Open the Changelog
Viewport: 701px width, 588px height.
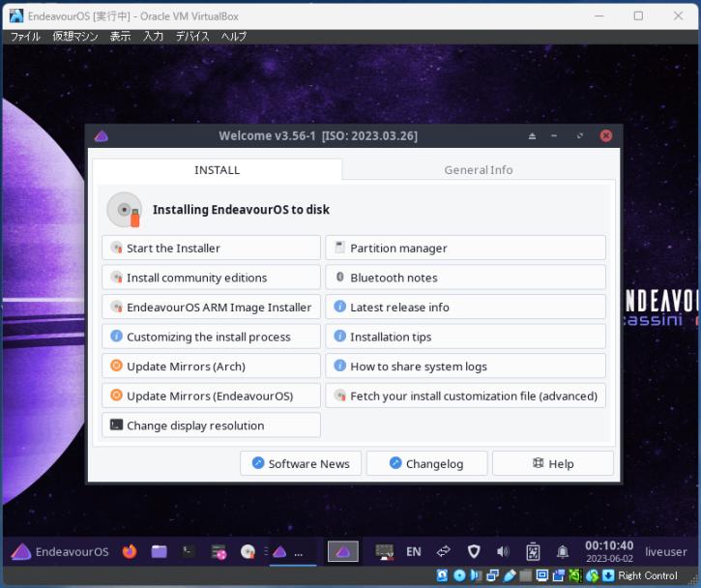(426, 463)
